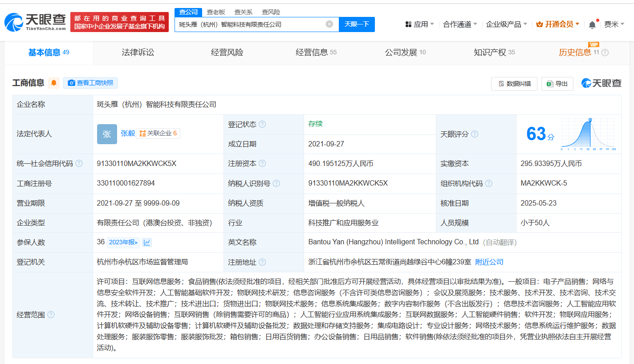This screenshot has height=364, width=634.
Task: Open help icon next to 天眼评分
Action: [x=475, y=134]
